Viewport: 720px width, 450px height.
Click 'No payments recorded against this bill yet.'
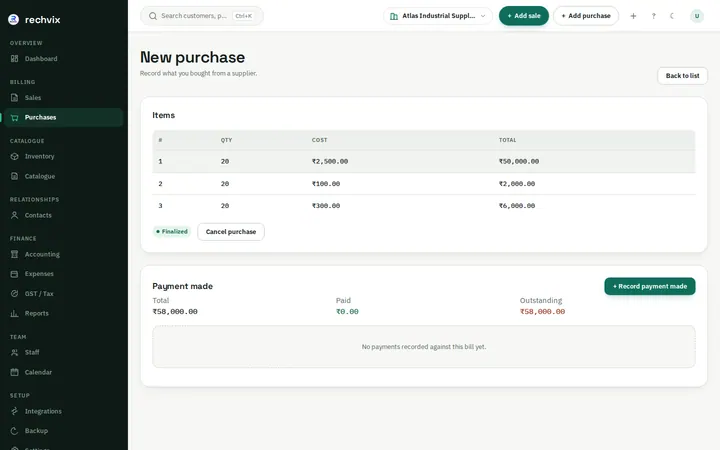click(424, 347)
